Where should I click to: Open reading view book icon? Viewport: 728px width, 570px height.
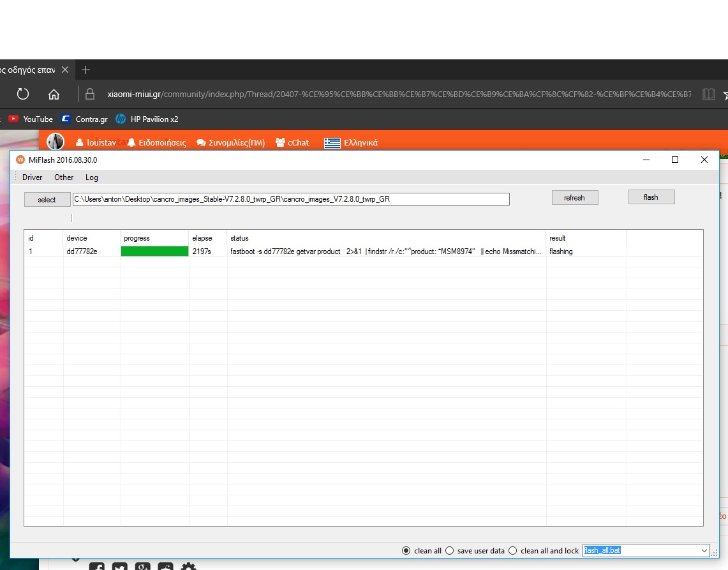pyautogui.click(x=708, y=94)
